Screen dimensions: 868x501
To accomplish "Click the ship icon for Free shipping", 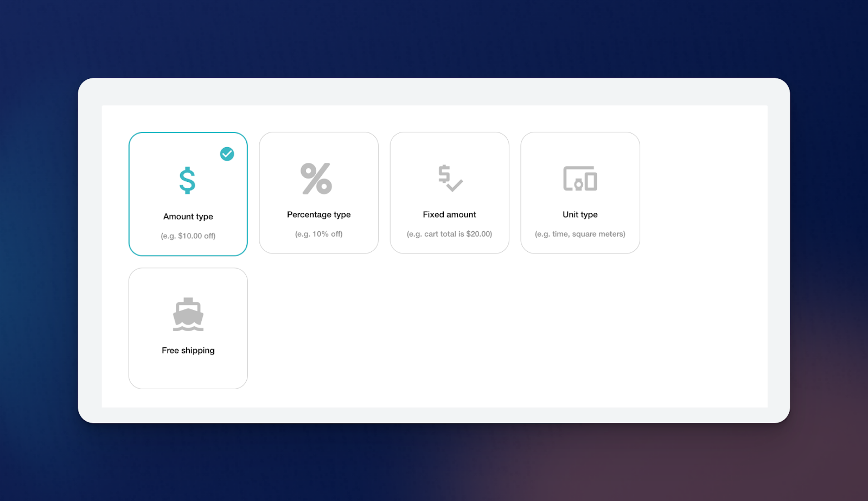I will [x=188, y=314].
